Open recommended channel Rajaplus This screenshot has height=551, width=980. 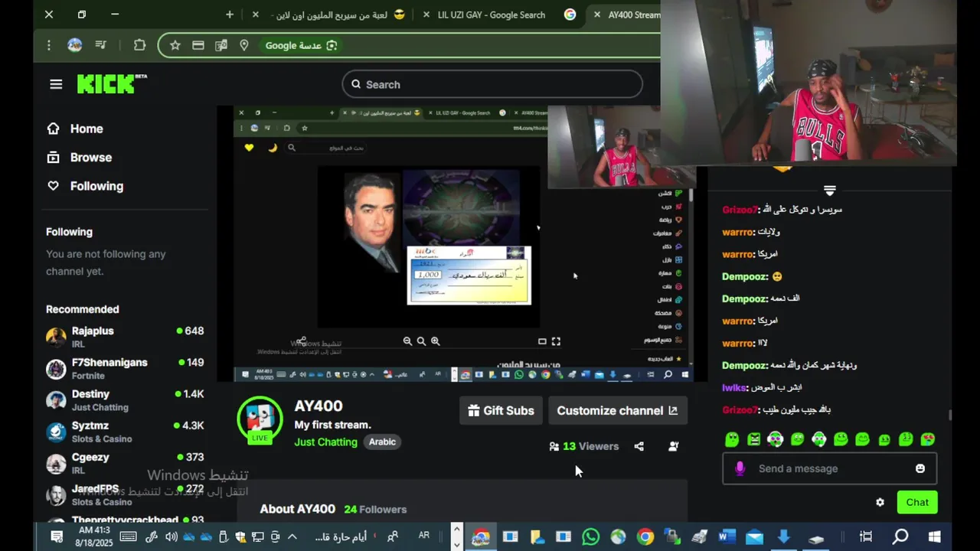click(x=125, y=337)
